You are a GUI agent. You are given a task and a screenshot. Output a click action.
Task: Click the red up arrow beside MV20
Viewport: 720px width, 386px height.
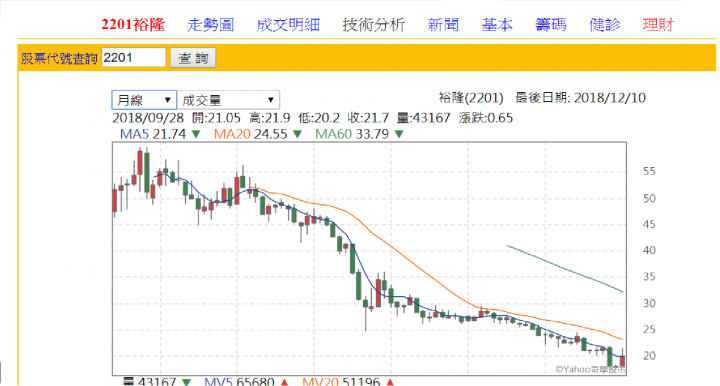(x=390, y=382)
